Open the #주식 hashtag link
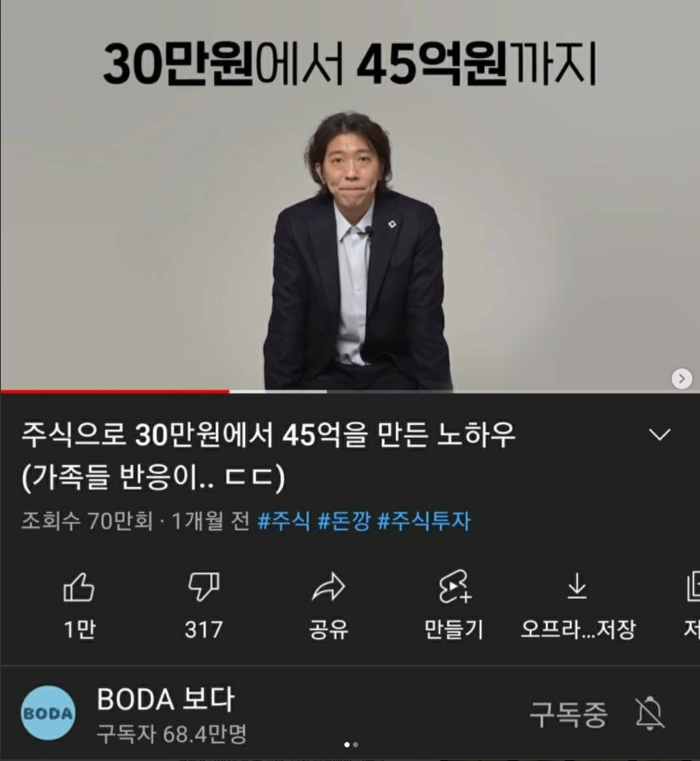 (284, 521)
